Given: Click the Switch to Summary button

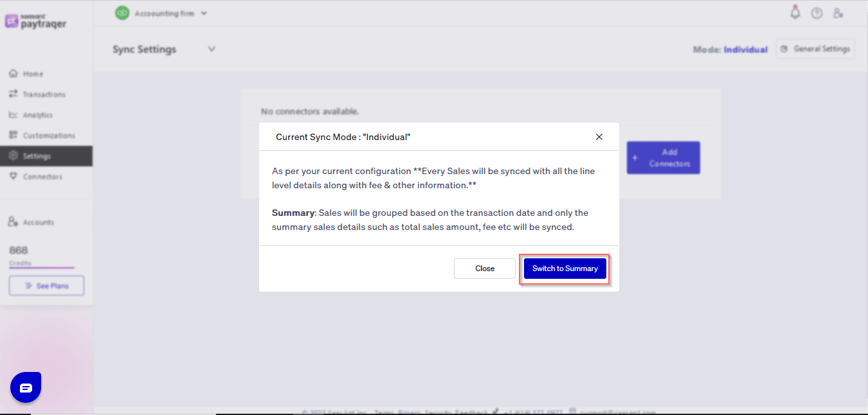Looking at the screenshot, I should point(565,269).
